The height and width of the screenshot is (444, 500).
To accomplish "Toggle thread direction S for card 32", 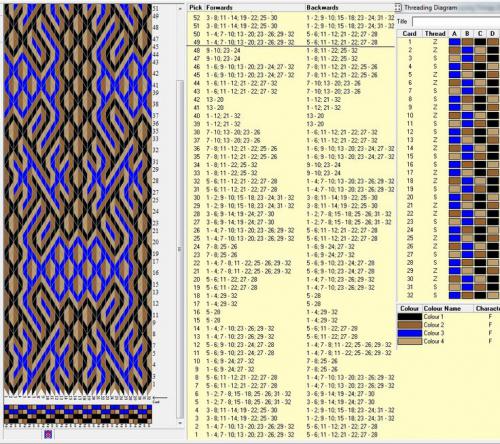I will click(435, 295).
